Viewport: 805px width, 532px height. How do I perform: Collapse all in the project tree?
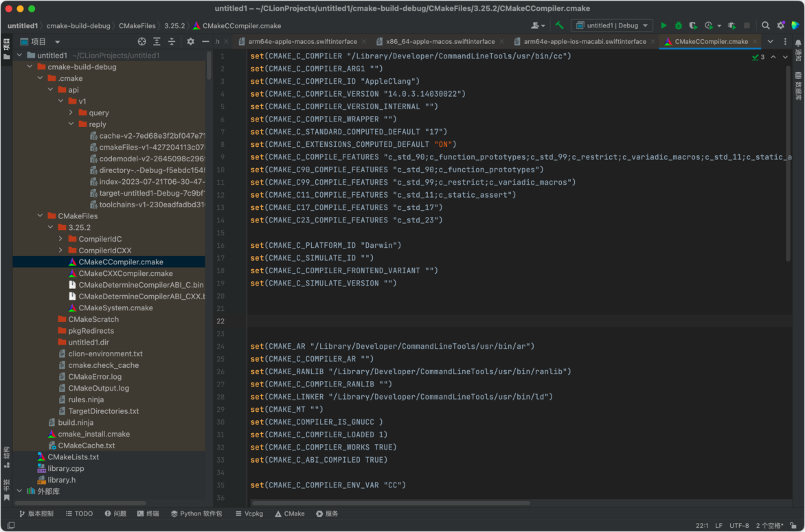coord(172,42)
